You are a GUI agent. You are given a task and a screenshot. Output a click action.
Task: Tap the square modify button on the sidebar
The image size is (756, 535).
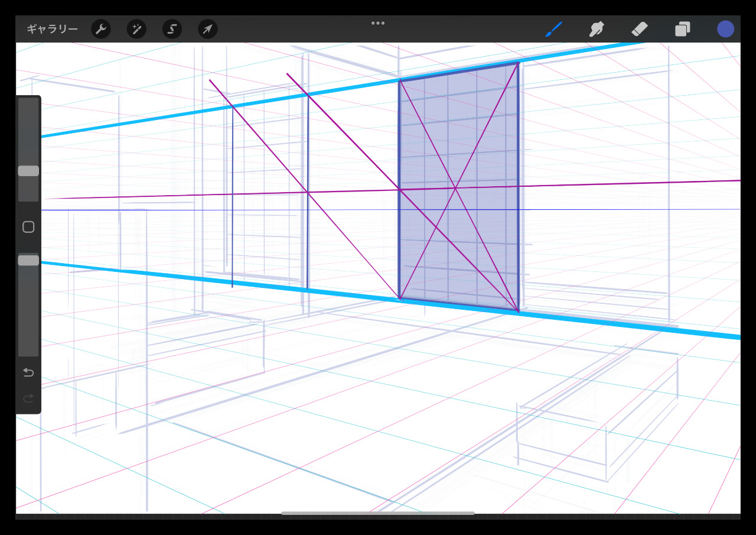click(x=28, y=227)
